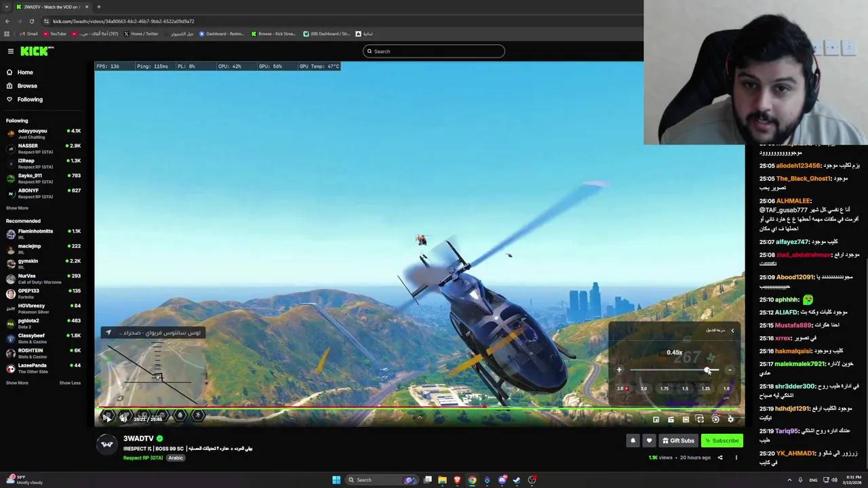868x488 pixels.
Task: Select the 1.0 speed preset
Action: pyautogui.click(x=726, y=389)
